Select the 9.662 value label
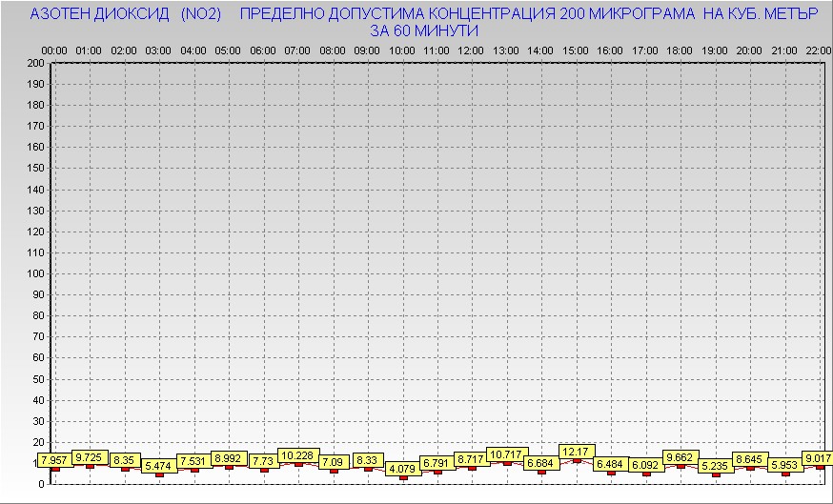833x504 pixels. tap(681, 456)
